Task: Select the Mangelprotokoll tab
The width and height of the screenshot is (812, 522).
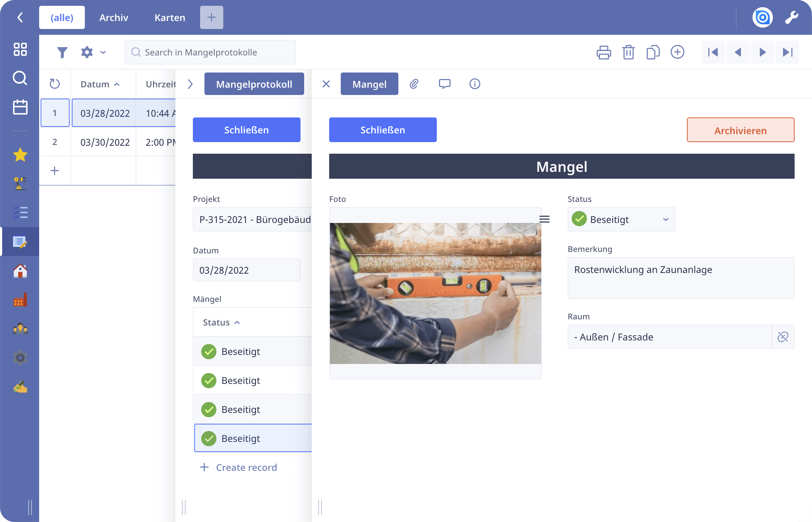Action: (x=254, y=84)
